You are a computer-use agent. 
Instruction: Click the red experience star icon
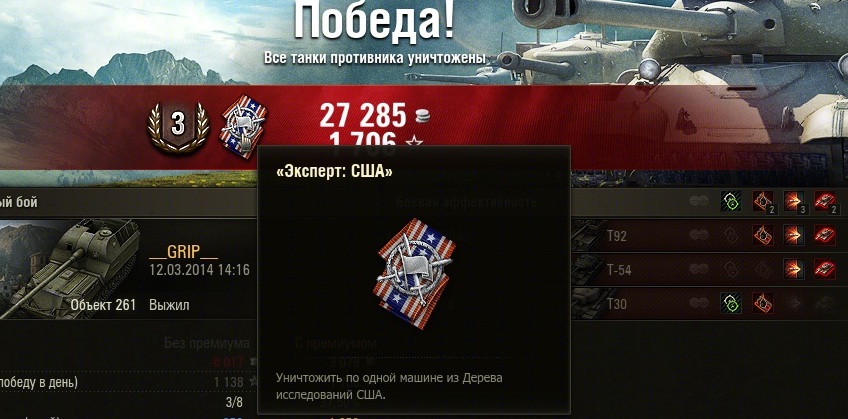(415, 142)
